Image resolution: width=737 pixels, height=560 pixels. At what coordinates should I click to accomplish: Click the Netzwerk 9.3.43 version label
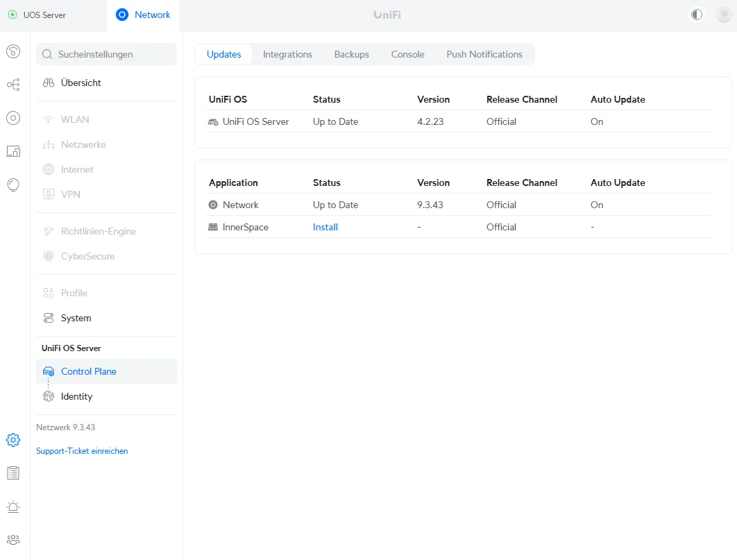point(66,427)
